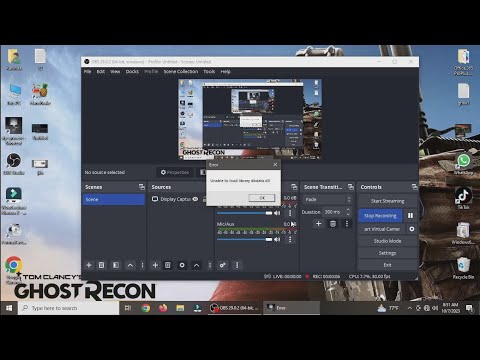Undock the Controls panel icon
480x360 pixels.
pos(414,187)
